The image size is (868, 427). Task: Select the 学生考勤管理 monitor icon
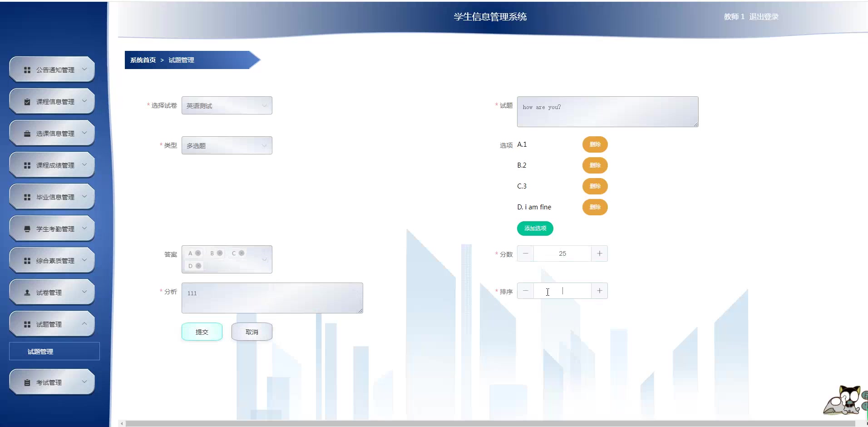tap(26, 228)
